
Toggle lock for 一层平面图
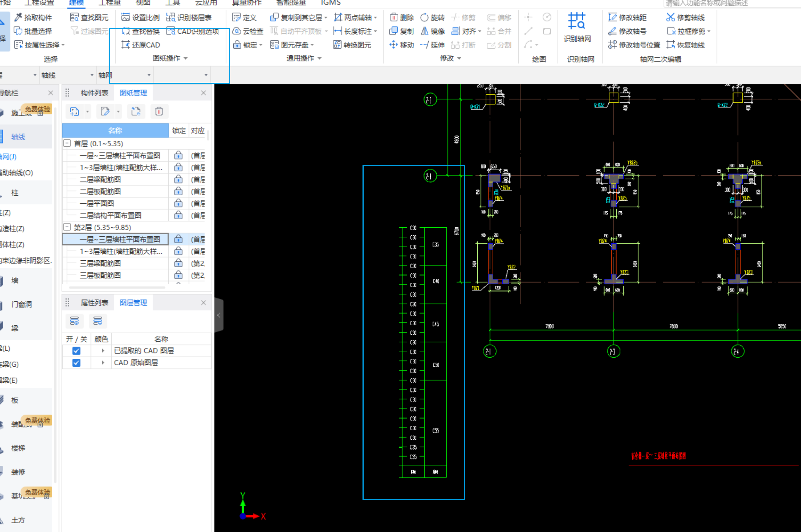point(179,203)
